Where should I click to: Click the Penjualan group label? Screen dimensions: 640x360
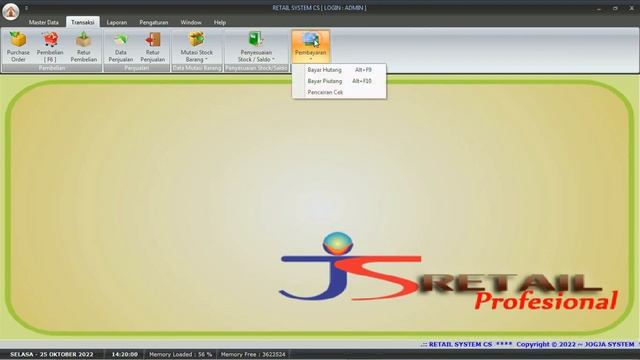pos(137,68)
